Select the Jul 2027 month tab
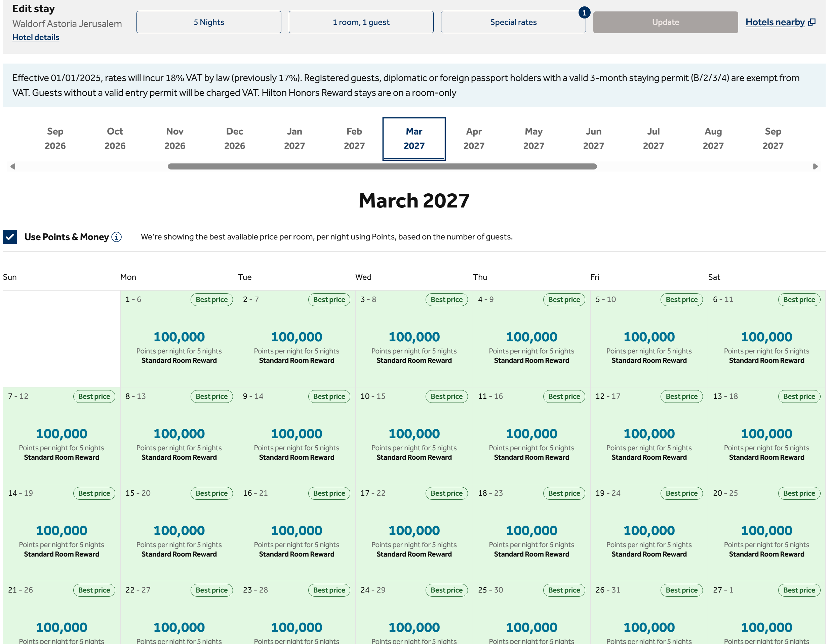This screenshot has height=644, width=830. [x=653, y=139]
